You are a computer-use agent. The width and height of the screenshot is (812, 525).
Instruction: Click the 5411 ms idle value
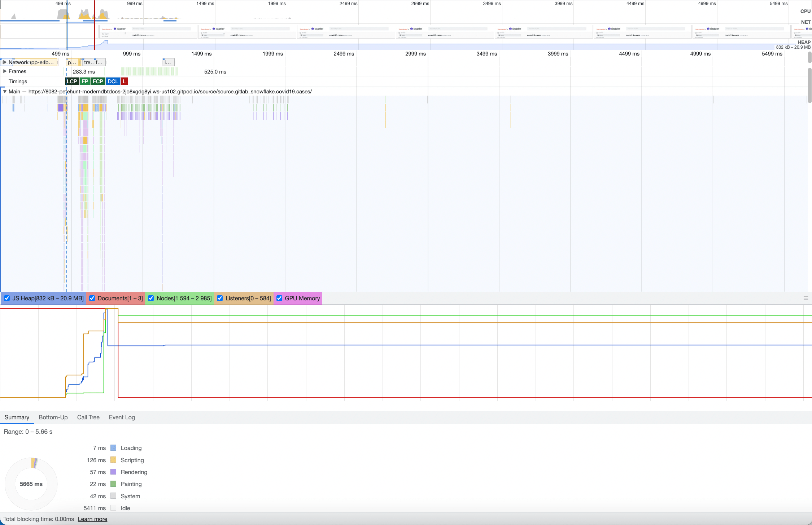(95, 508)
